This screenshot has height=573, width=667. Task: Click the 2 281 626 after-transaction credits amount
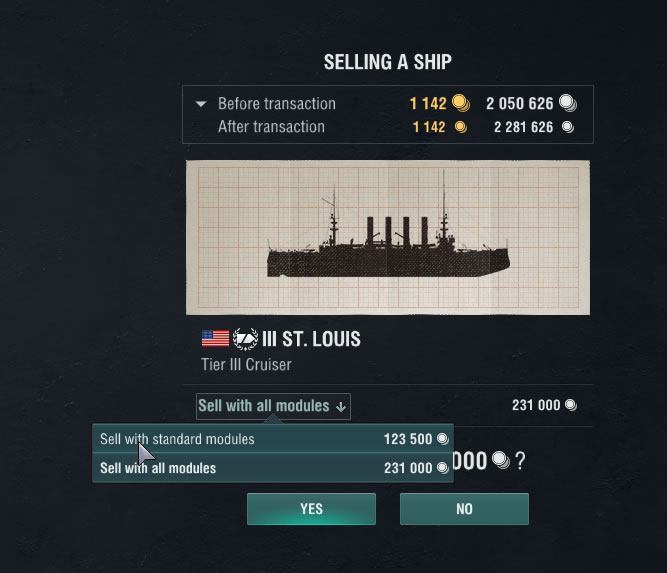click(523, 127)
